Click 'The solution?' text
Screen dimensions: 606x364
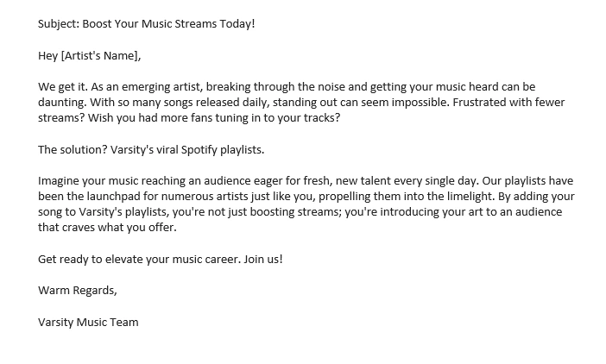tap(73, 150)
